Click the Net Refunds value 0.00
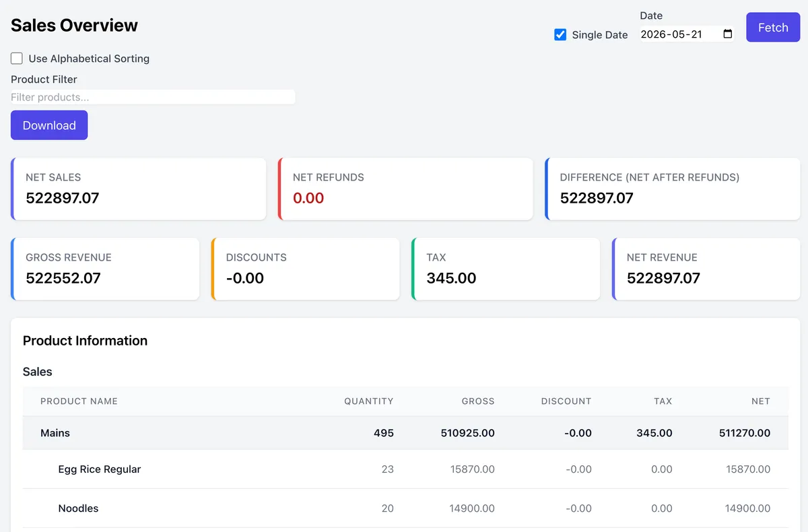The width and height of the screenshot is (808, 532). tap(308, 198)
